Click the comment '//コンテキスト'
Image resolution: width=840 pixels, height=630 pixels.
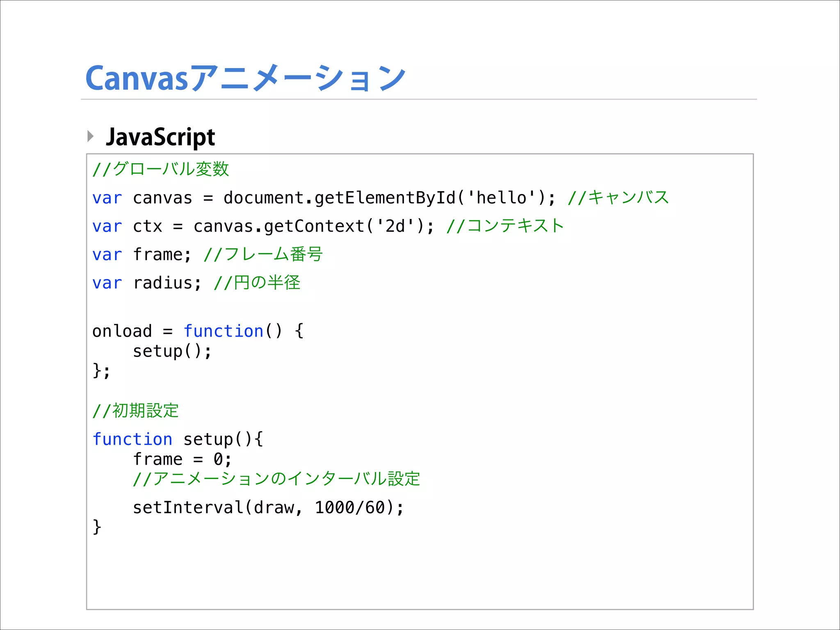505,226
